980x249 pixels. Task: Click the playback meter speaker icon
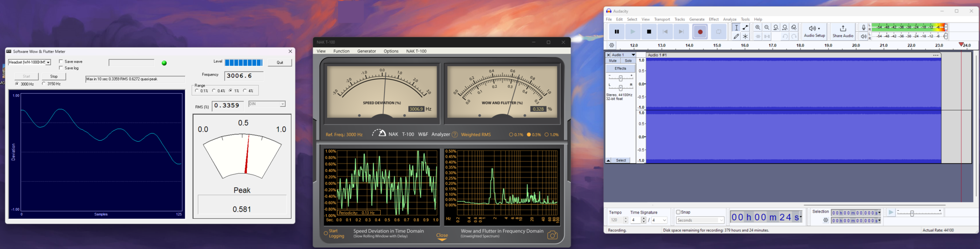tap(864, 36)
